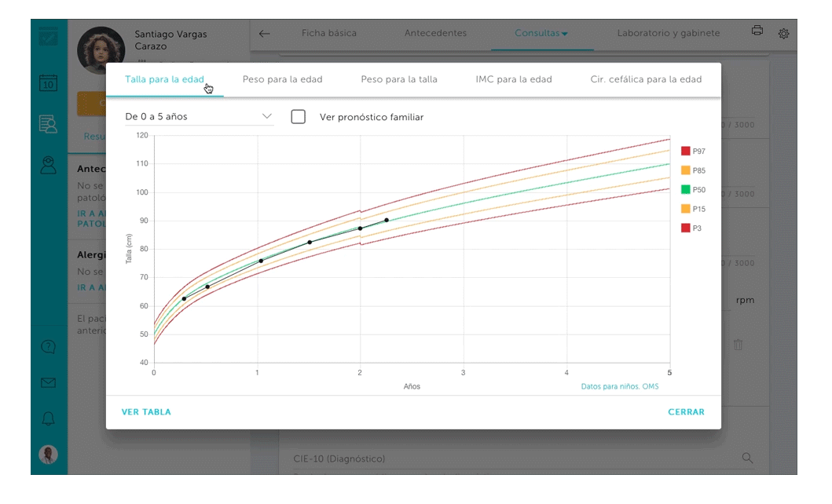Image resolution: width=832 pixels, height=504 pixels.
Task: Open the patient profile sidebar icon
Action: (x=48, y=166)
